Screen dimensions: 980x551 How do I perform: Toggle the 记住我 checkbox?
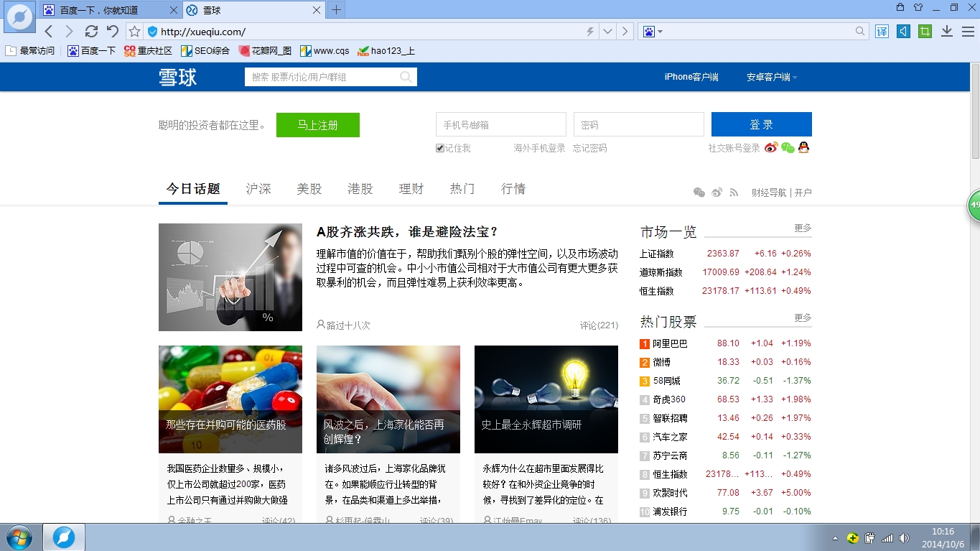(x=440, y=148)
